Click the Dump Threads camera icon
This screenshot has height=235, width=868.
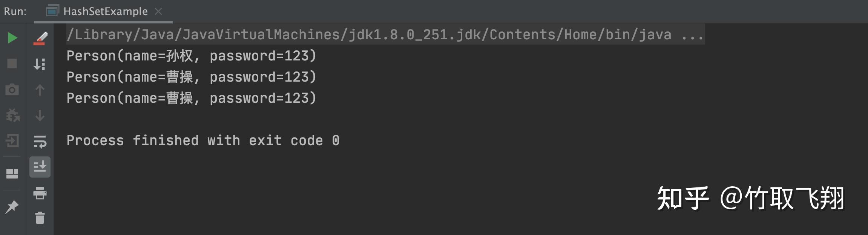(x=12, y=90)
